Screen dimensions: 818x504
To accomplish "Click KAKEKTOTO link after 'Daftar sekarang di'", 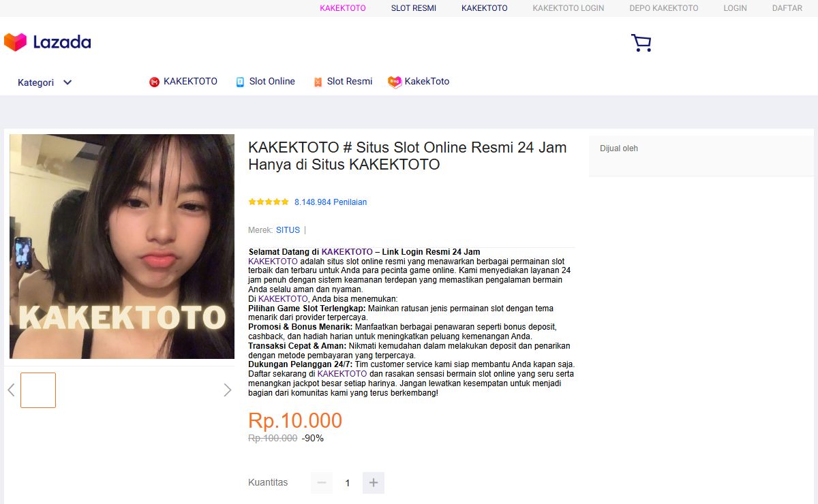I will click(342, 374).
